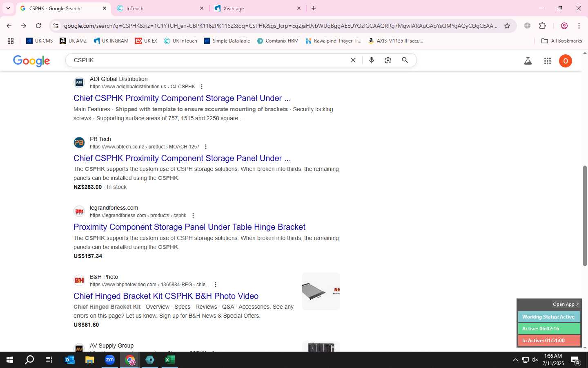
Task: Click the page vertical scrollbar thumb
Action: click(x=585, y=216)
